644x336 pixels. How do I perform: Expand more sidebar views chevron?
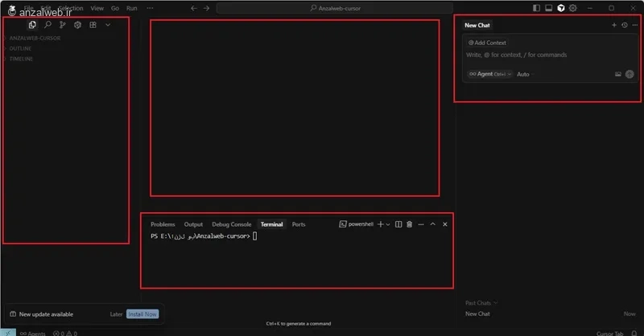tap(108, 25)
